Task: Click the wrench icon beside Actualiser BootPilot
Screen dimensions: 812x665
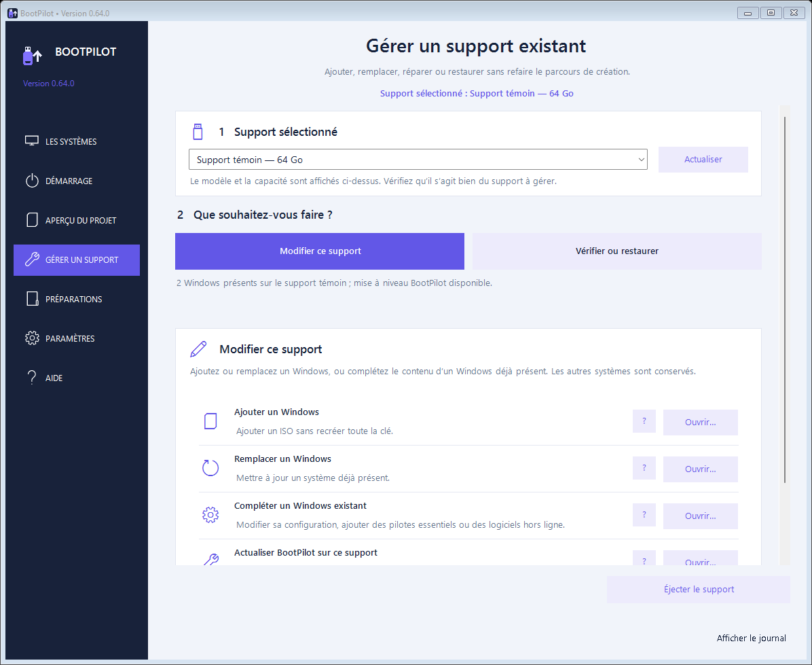Action: pos(210,559)
